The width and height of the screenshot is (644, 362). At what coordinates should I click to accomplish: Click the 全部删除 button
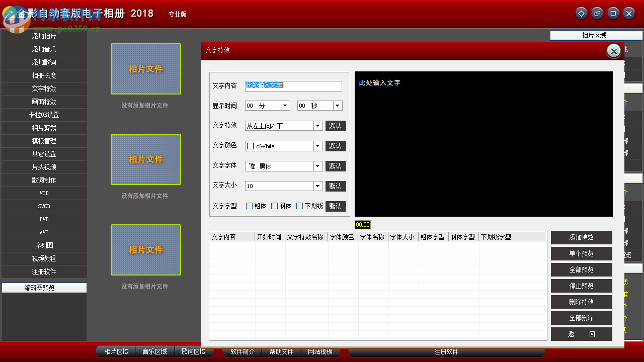581,318
